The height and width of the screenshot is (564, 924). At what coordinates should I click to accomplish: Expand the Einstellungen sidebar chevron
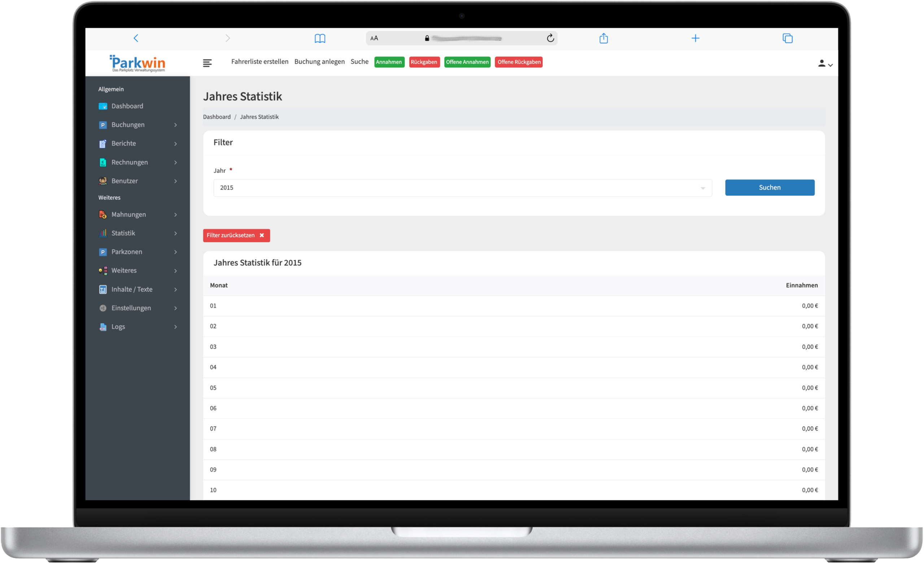tap(175, 308)
